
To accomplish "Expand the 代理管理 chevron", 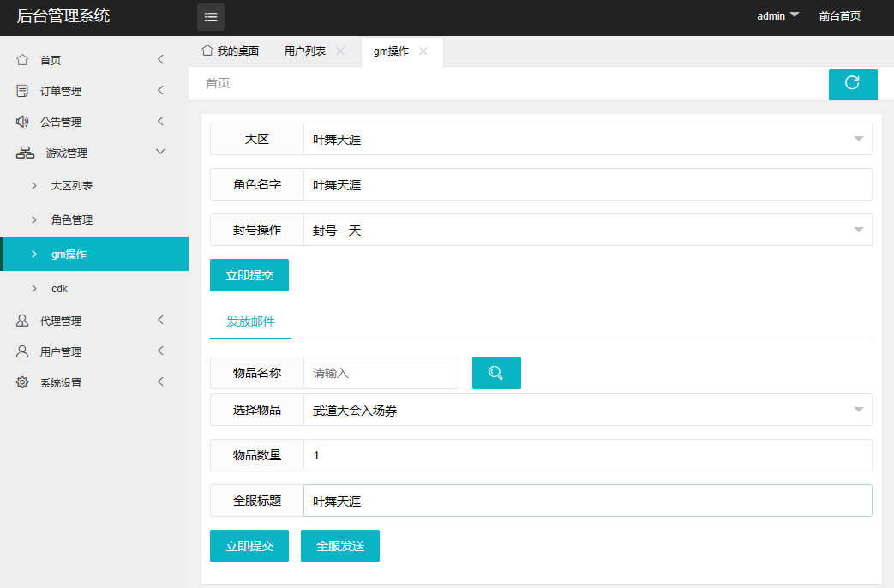I will 161,320.
